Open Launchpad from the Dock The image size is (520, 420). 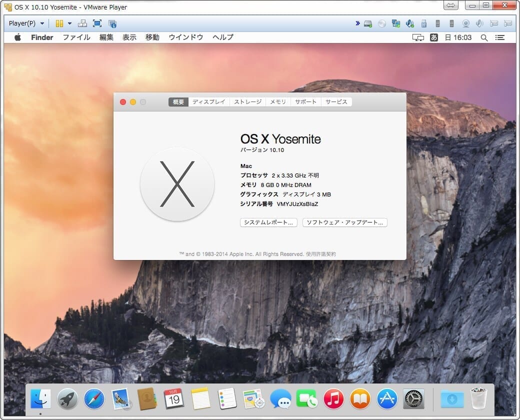click(x=67, y=398)
